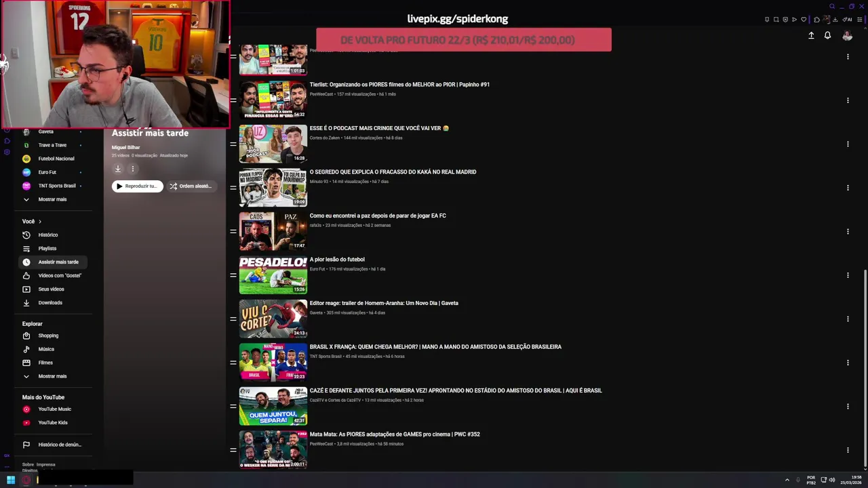The height and width of the screenshot is (488, 868).
Task: Open A pior lesão do futebol thumbnail
Action: 273,274
